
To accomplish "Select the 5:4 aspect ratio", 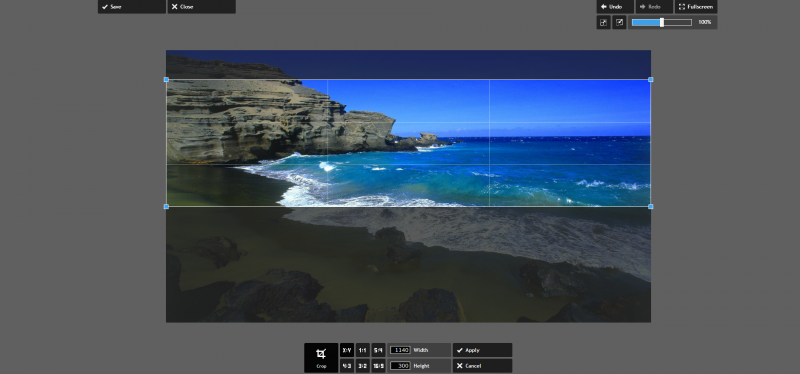I will (379, 350).
